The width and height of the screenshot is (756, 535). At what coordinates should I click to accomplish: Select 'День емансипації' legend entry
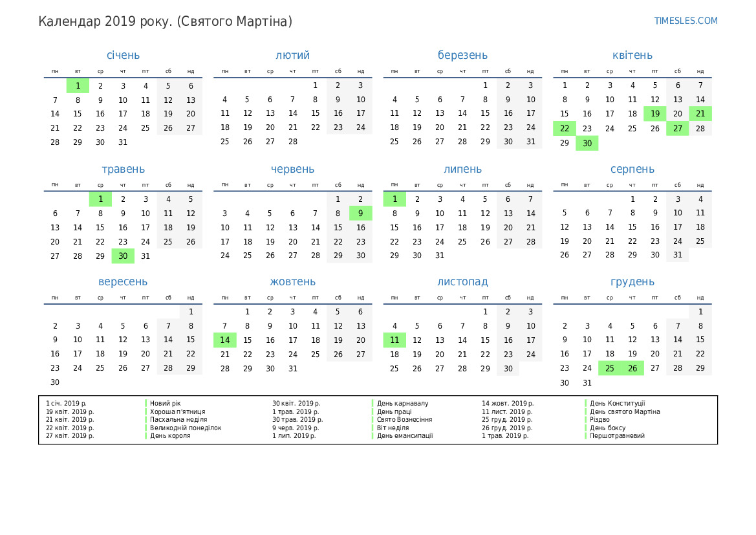(405, 436)
